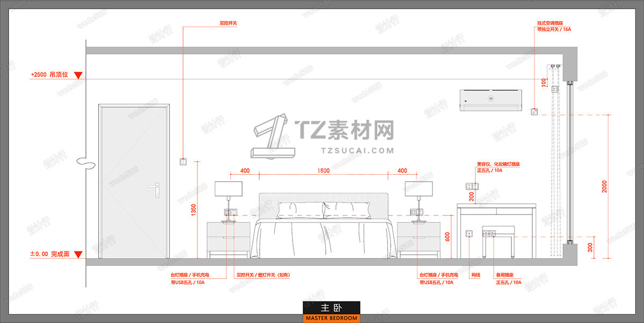Select the red ±0.00 finished floor triangle marker
This screenshot has width=644, height=323.
(x=78, y=254)
